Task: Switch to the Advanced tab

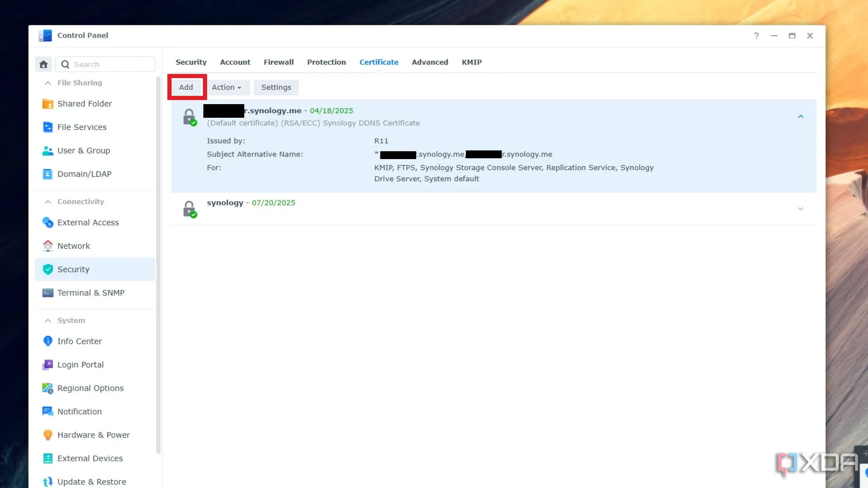Action: (x=430, y=62)
